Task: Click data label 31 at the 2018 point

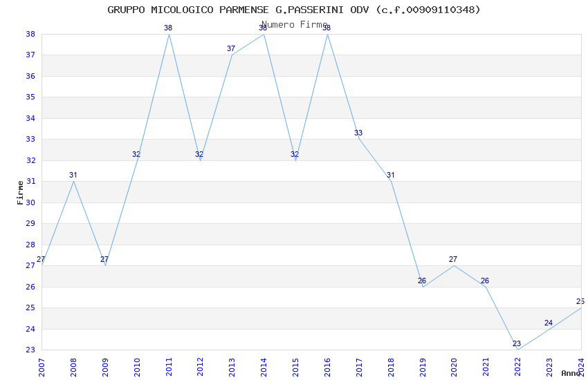Action: [x=390, y=175]
